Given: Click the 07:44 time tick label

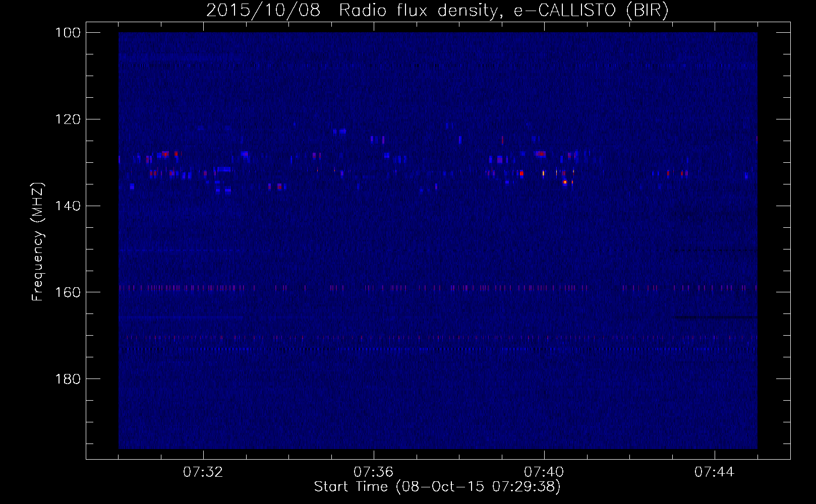Looking at the screenshot, I should (x=715, y=472).
